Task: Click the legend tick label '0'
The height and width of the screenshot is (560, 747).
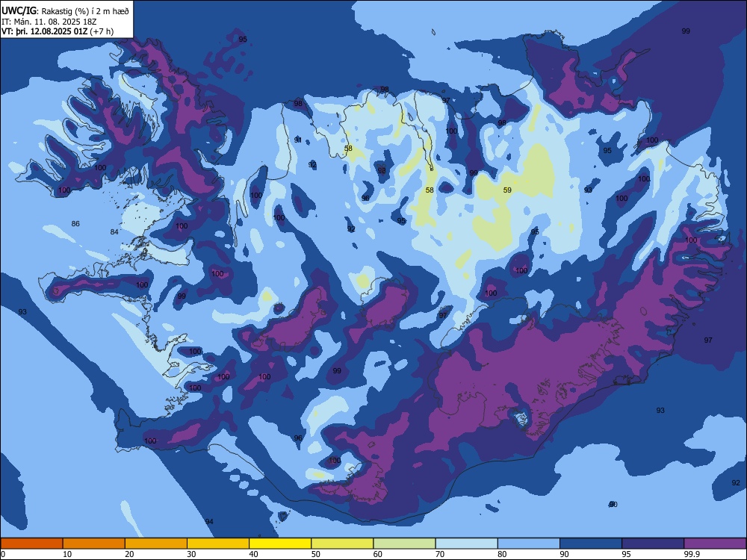Action: pyautogui.click(x=3, y=554)
